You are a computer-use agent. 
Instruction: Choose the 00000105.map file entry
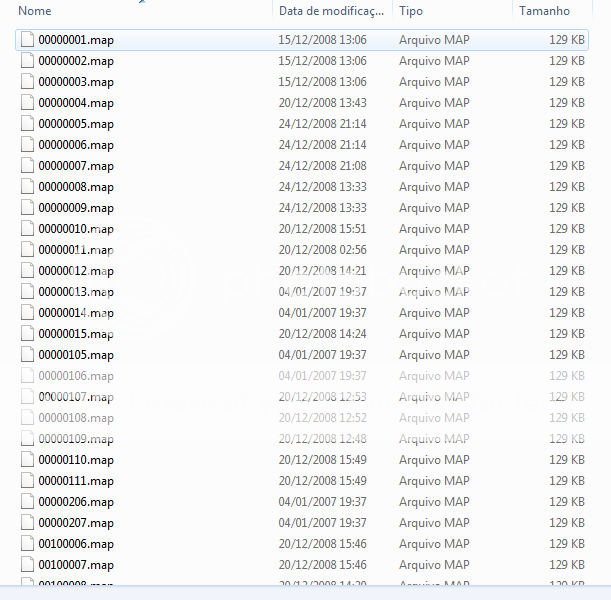click(x=76, y=355)
